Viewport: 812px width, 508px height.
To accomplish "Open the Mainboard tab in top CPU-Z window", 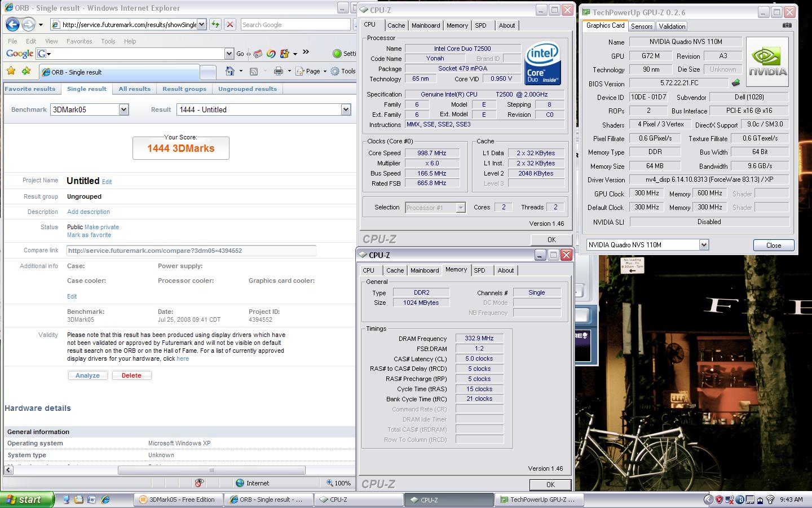I will 426,25.
